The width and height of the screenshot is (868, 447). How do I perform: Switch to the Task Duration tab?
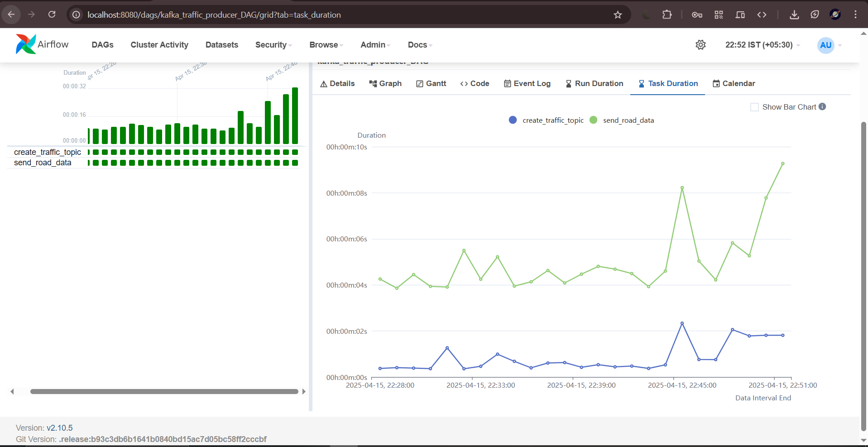(667, 83)
